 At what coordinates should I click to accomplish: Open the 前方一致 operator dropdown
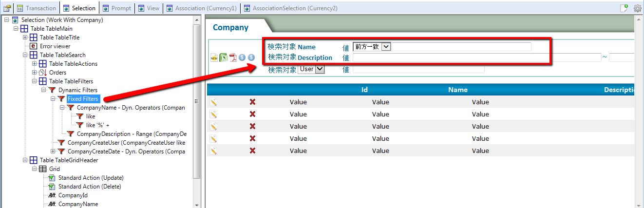click(386, 47)
